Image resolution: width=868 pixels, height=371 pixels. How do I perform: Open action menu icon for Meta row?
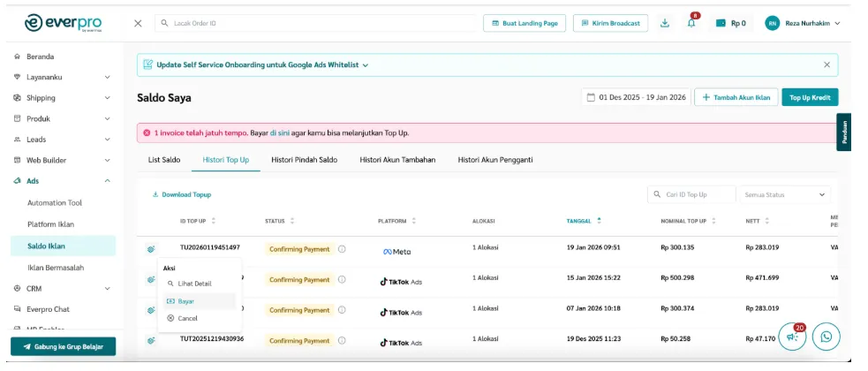pos(151,250)
